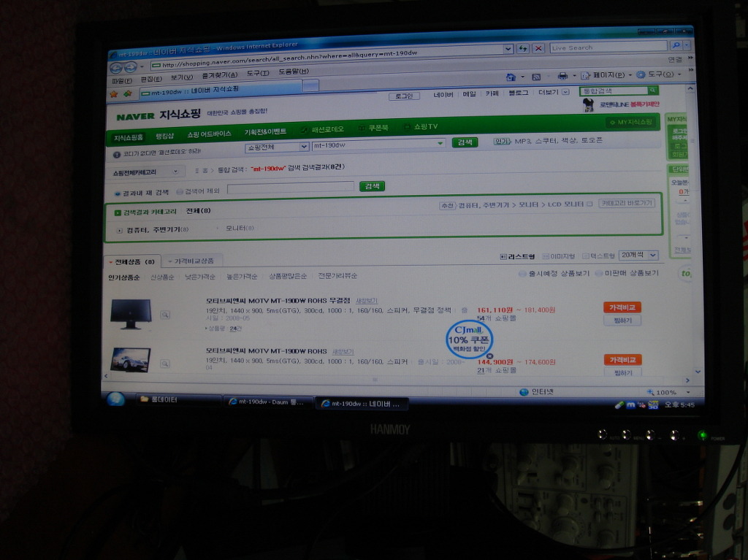Click magnifier icon beside first monitor thumbnail
Screen dimensions: 748x560
(x=165, y=315)
